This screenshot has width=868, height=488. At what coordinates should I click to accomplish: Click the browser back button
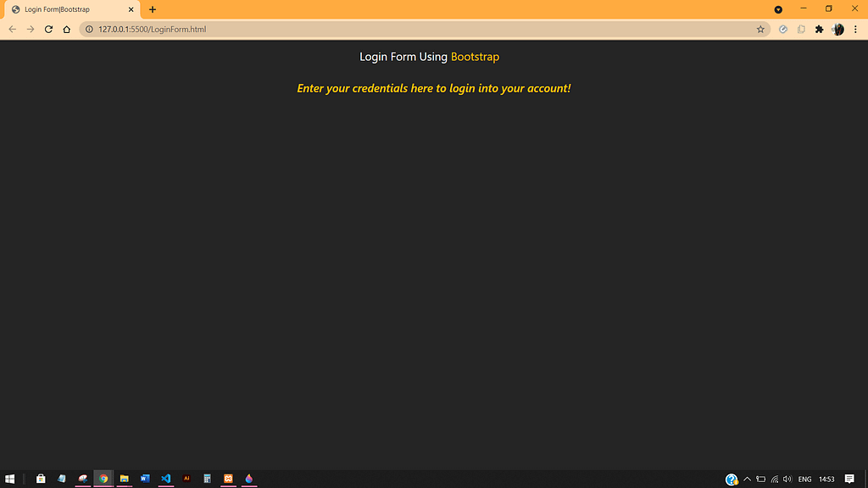point(12,28)
